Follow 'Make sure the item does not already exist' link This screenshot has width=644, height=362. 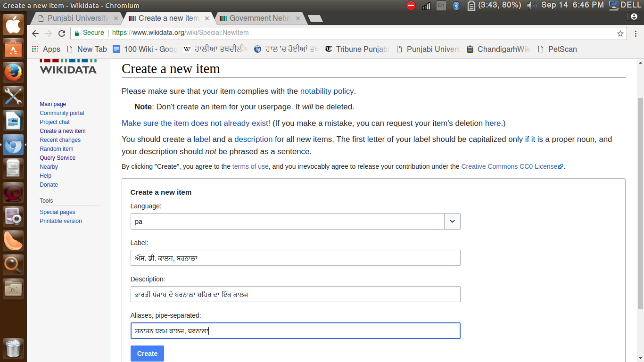tap(195, 123)
